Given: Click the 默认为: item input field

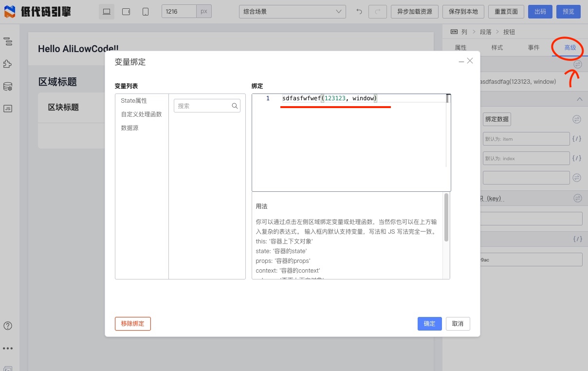Looking at the screenshot, I should (x=526, y=139).
